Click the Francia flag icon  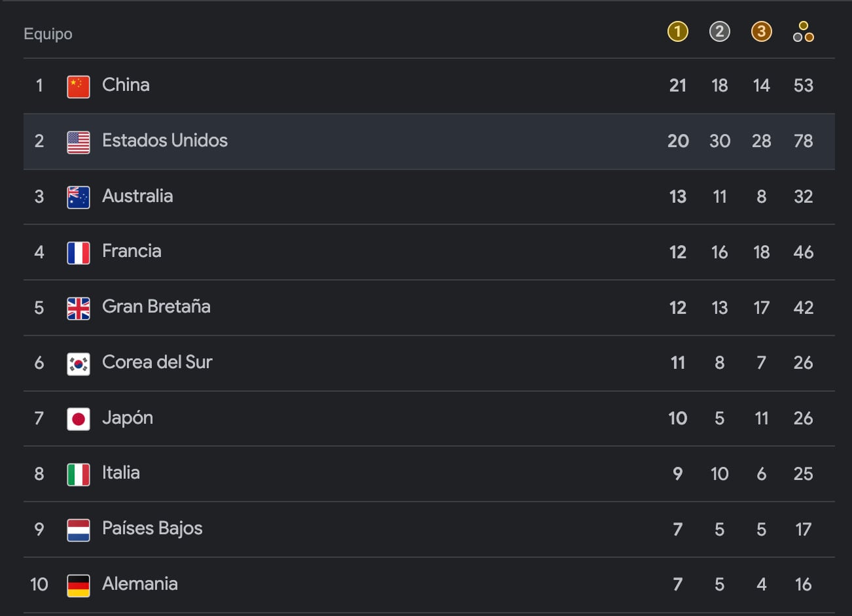pyautogui.click(x=79, y=252)
